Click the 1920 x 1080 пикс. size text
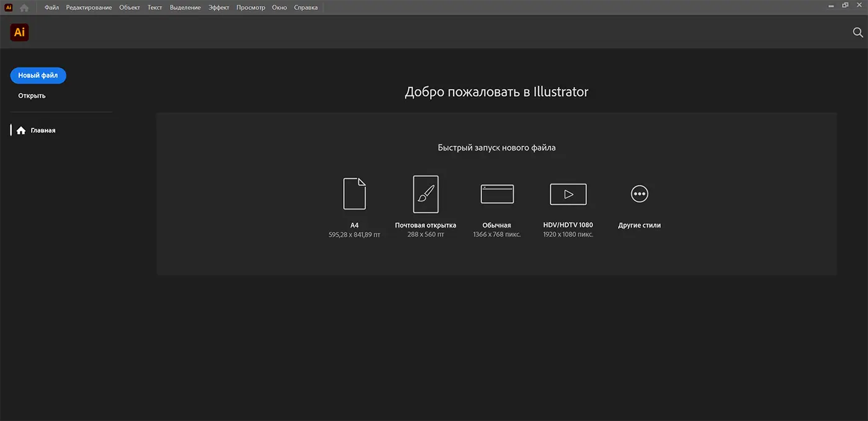 click(568, 234)
